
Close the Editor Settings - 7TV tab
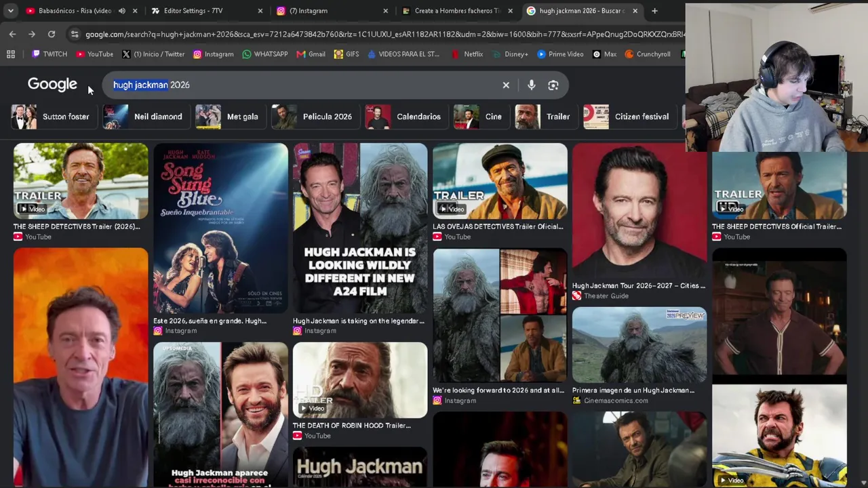click(260, 11)
